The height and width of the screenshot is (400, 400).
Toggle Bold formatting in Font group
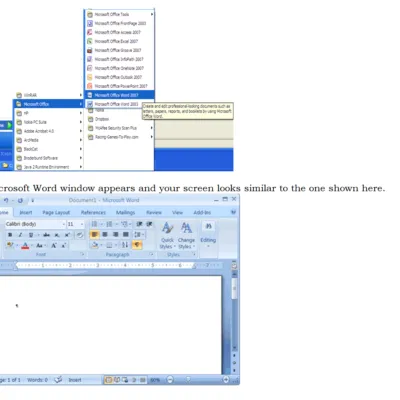click(10, 235)
